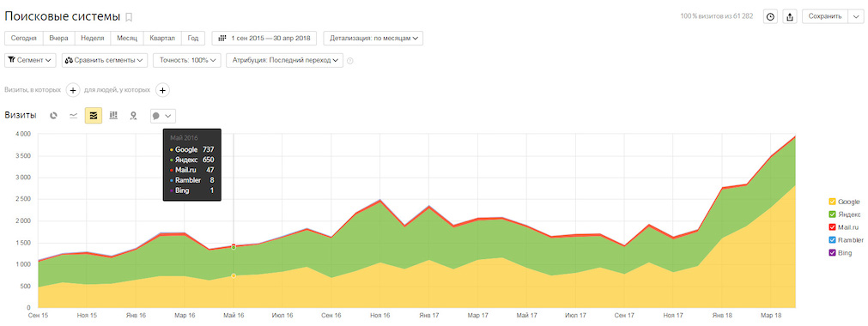Image resolution: width=868 pixels, height=326 pixels.
Task: Add a visit condition with plus button
Action: coord(72,90)
